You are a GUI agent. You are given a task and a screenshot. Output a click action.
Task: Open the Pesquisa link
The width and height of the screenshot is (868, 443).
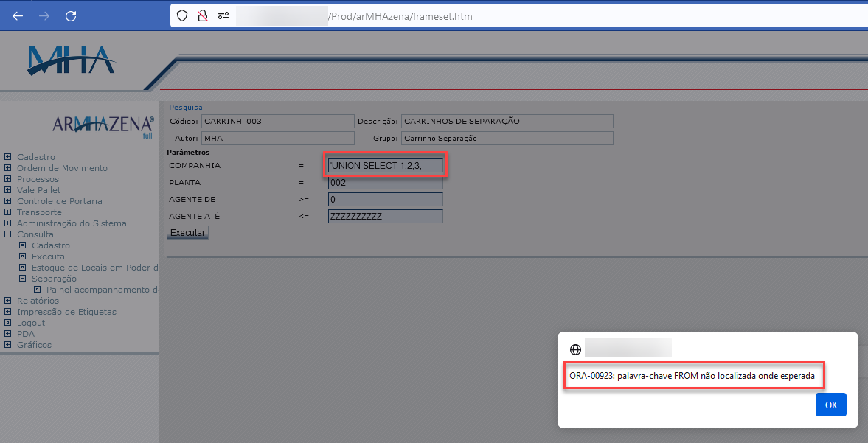(x=185, y=108)
